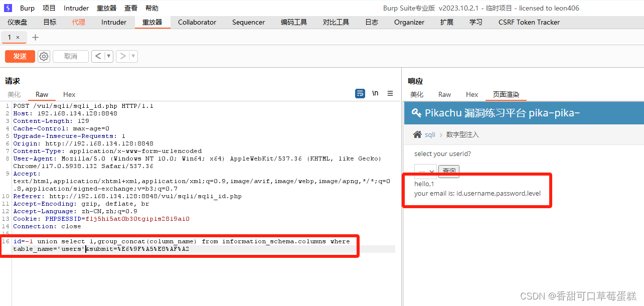This screenshot has height=306, width=644.
Task: Go back to previous request arrow
Action: coord(98,56)
